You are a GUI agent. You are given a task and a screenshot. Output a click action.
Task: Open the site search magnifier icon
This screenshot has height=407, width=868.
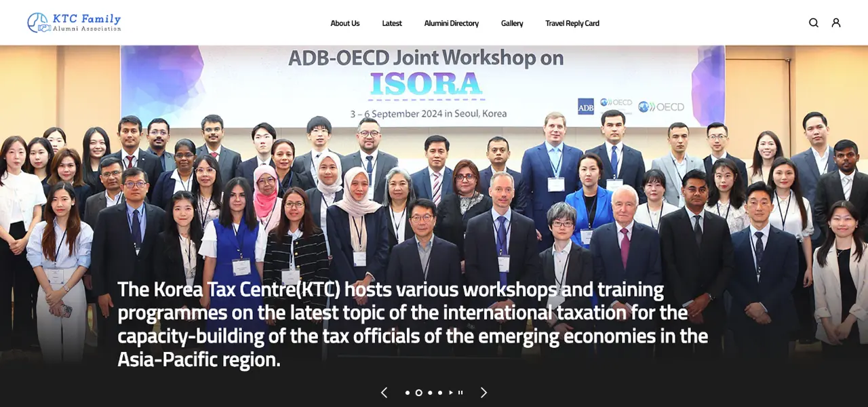[814, 22]
